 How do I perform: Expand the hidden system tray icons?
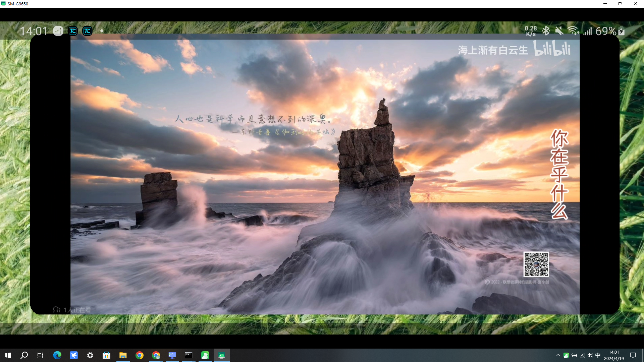[558, 355]
